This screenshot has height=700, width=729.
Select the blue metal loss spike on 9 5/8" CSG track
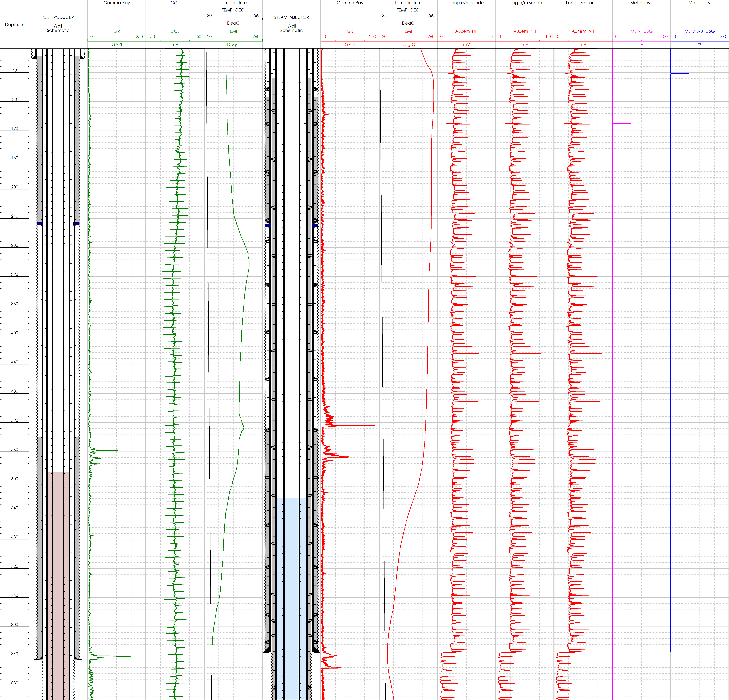pos(680,73)
